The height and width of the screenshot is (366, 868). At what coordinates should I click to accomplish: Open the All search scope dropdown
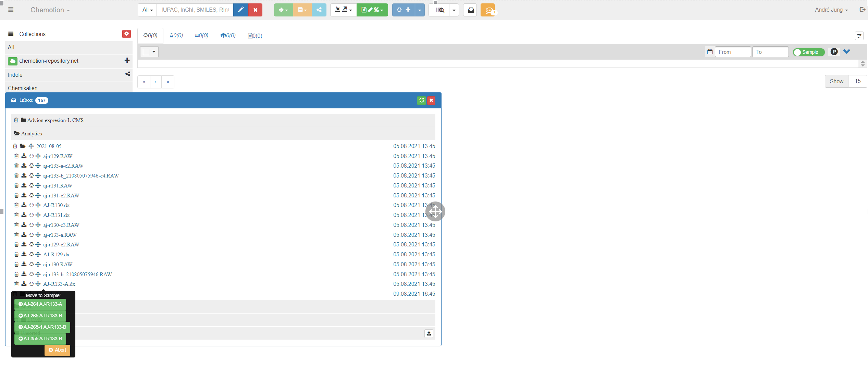pos(147,10)
